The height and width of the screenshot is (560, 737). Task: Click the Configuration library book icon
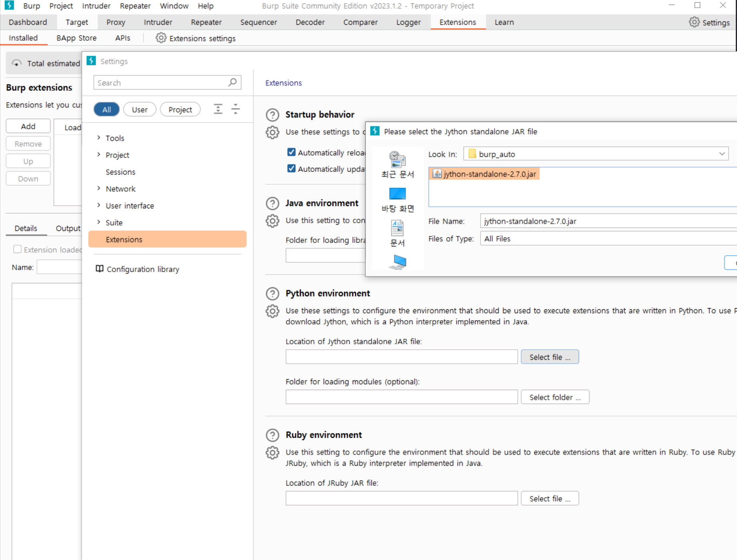(100, 269)
